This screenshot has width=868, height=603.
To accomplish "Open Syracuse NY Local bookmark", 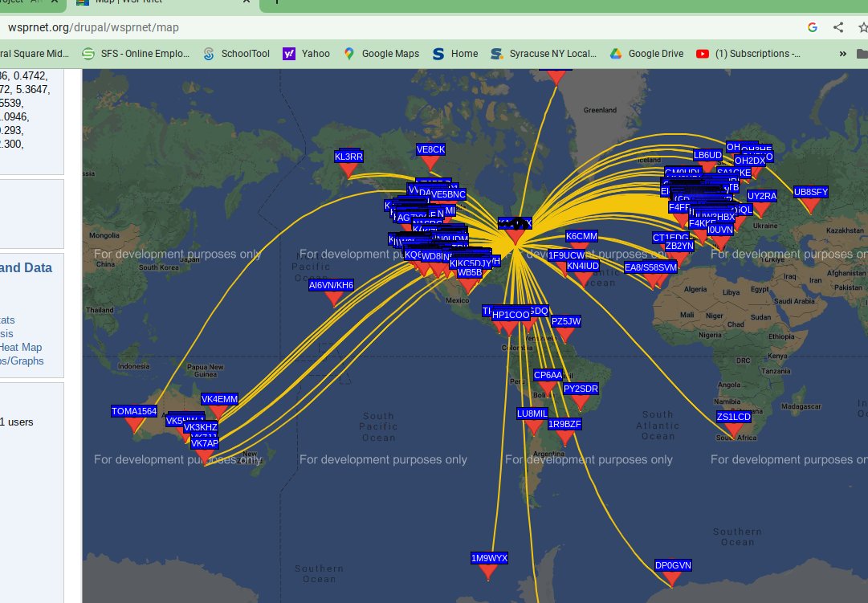I will (544, 54).
